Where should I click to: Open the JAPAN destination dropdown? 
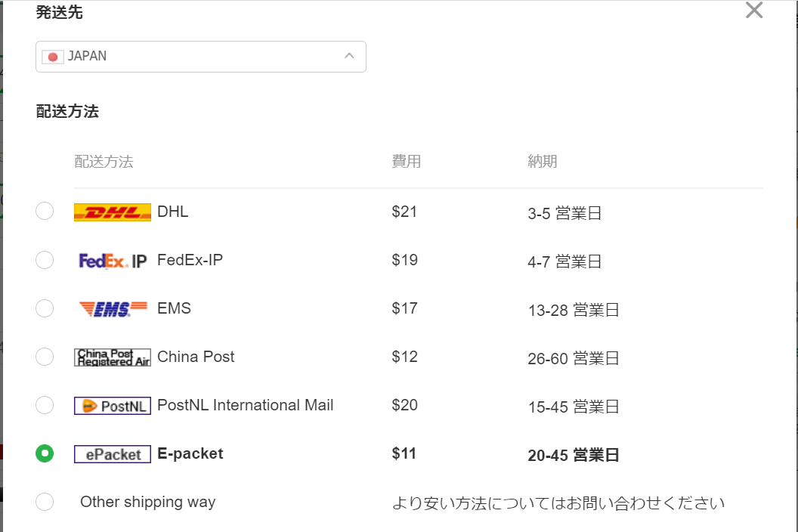point(201,57)
